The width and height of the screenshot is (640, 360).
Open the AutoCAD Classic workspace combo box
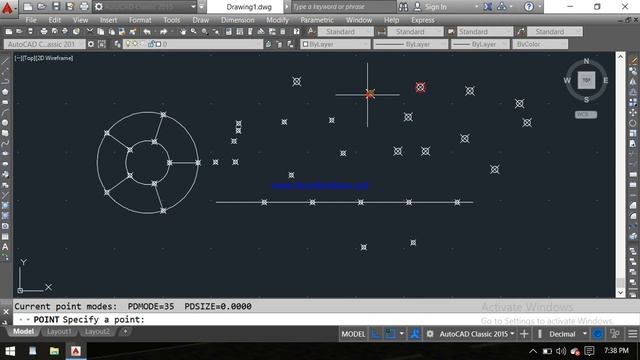[x=45, y=44]
